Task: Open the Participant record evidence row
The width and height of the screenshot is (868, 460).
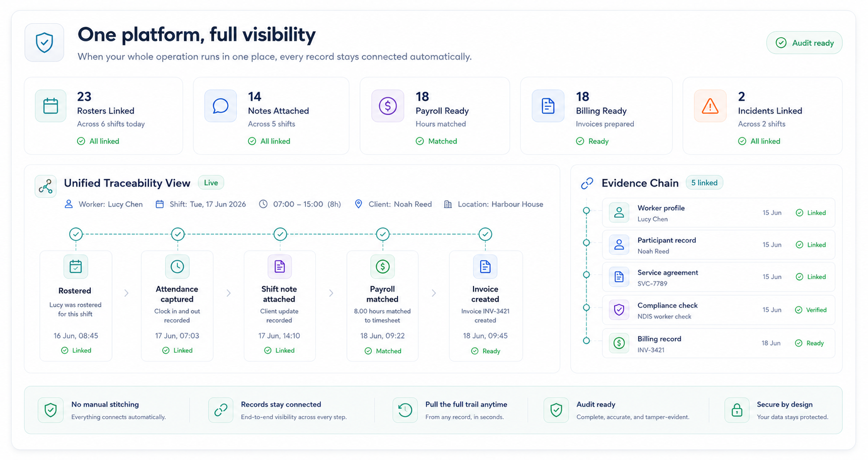Action: pos(718,245)
